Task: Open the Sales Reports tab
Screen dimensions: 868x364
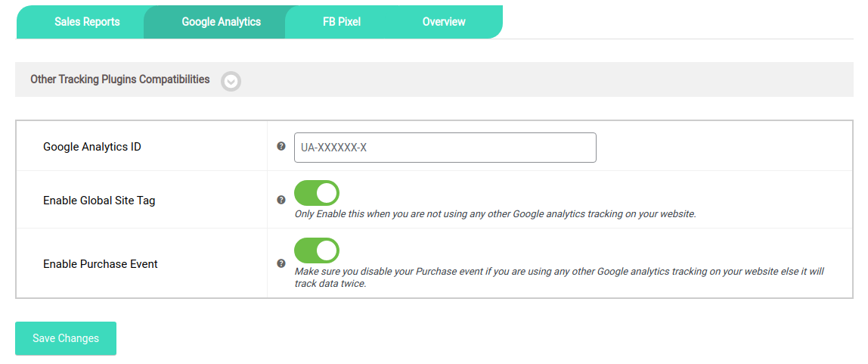Action: 87,22
